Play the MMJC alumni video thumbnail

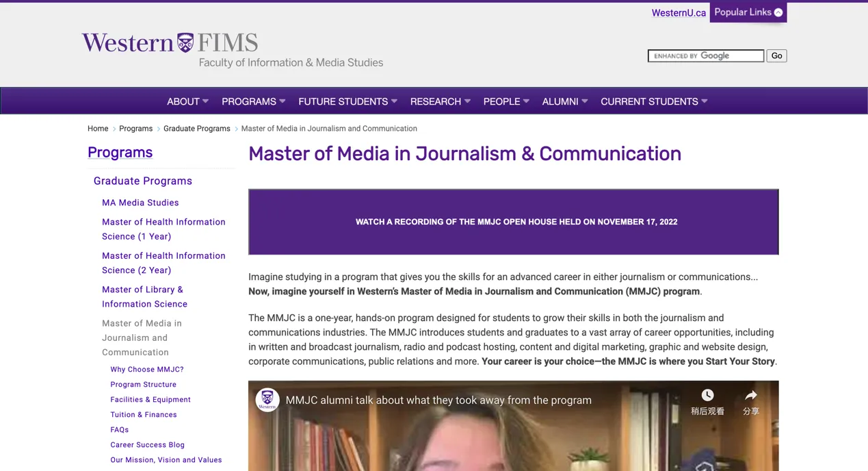pyautogui.click(x=513, y=438)
